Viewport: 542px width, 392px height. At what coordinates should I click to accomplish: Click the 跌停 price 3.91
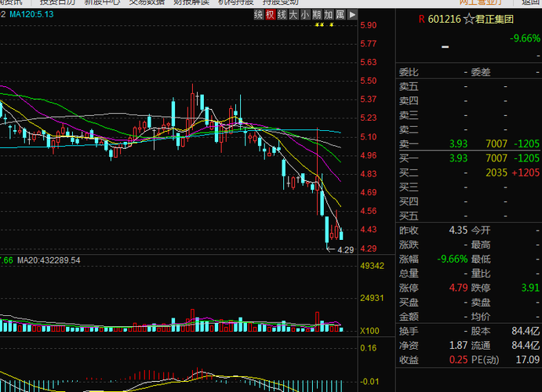[530, 288]
